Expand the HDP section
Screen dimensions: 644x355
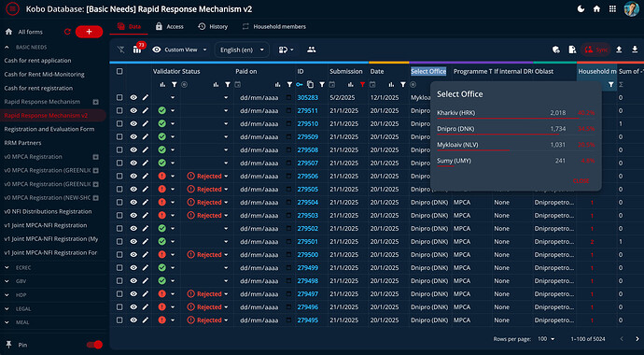coord(7,295)
